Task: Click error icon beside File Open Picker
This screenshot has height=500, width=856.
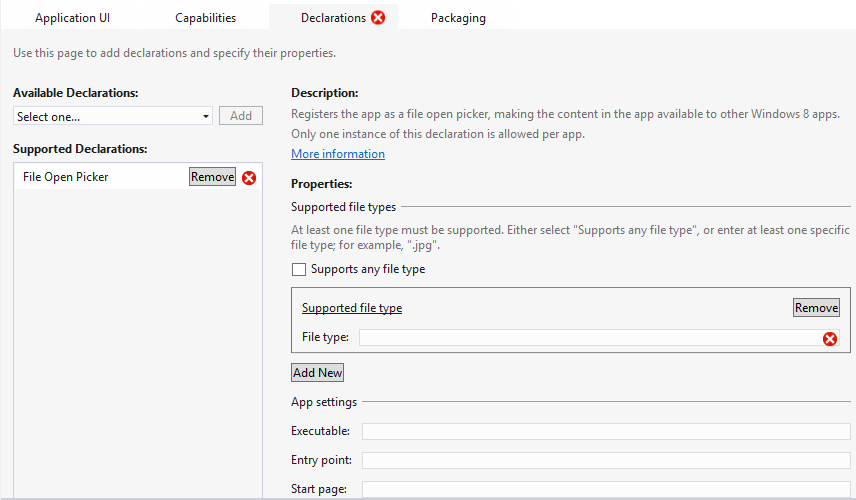Action: (249, 178)
